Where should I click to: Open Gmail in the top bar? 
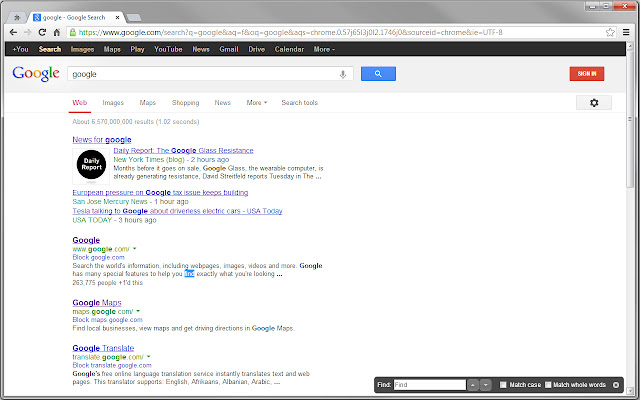coord(229,49)
